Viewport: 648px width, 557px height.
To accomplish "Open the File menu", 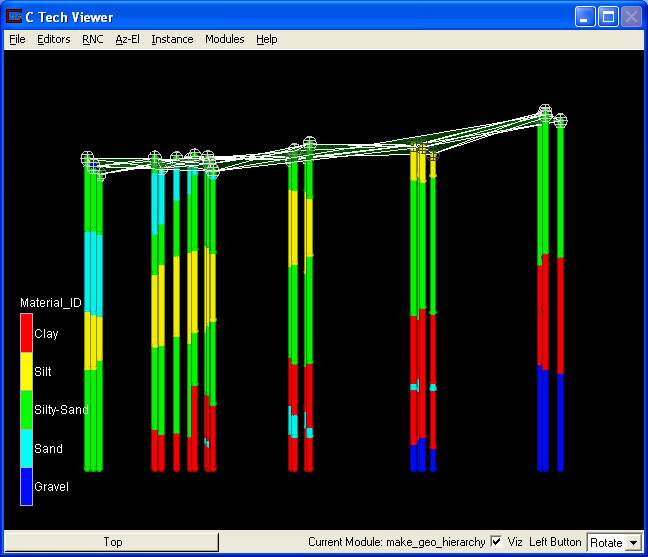I will (17, 39).
